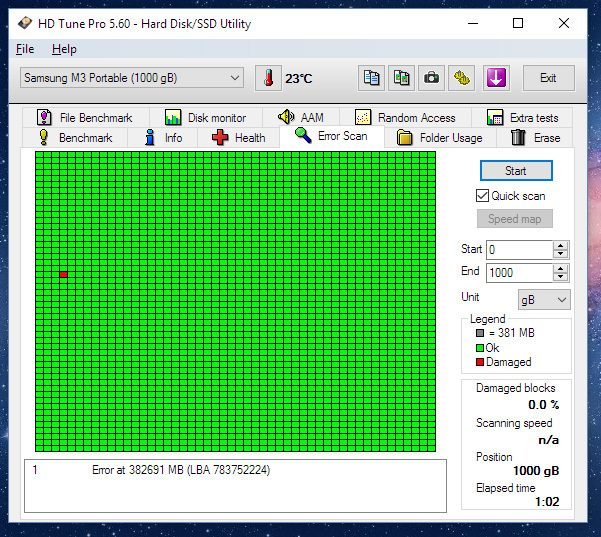Viewport: 601px width, 537px height.
Task: Click the Elapsed time 1:02 value
Action: [x=547, y=502]
